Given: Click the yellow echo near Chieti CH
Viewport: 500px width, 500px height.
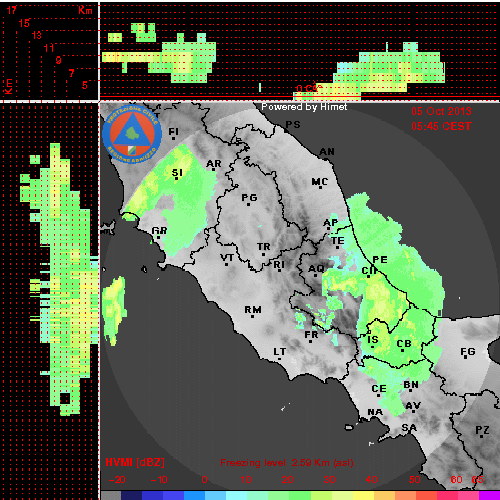Looking at the screenshot, I should click(x=383, y=300).
